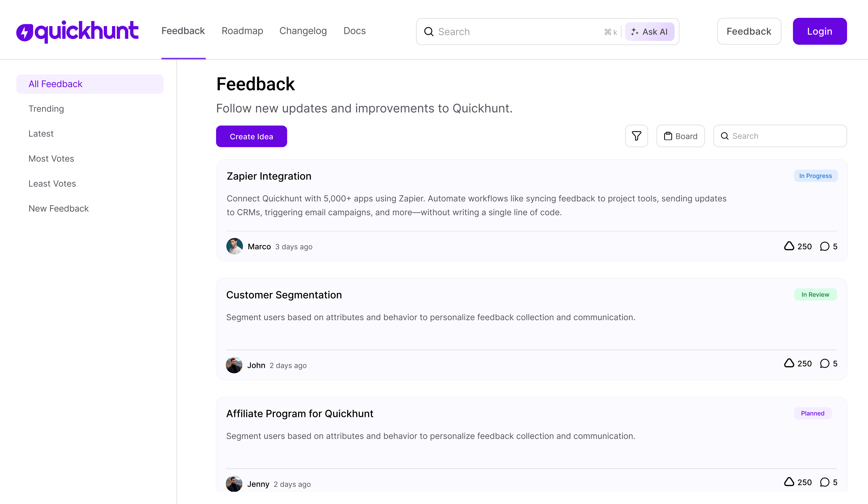Click author name John
Screen dimensions: 868x504
pyautogui.click(x=256, y=365)
